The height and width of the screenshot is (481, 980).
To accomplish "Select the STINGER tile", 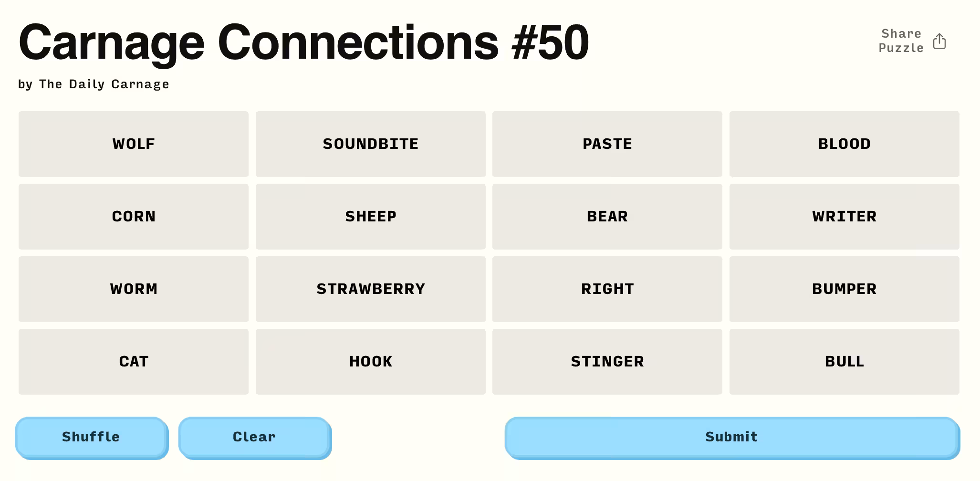I will click(607, 362).
